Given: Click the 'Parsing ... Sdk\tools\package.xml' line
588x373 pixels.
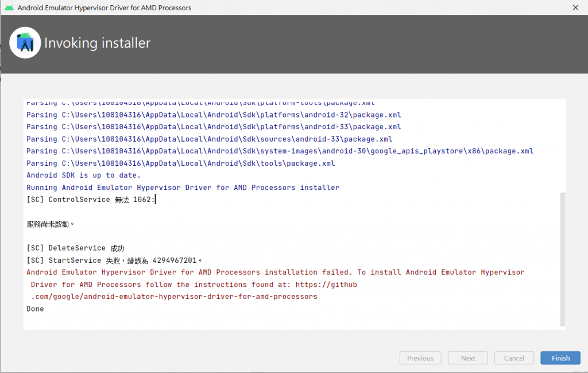Looking at the screenshot, I should click(x=180, y=163).
